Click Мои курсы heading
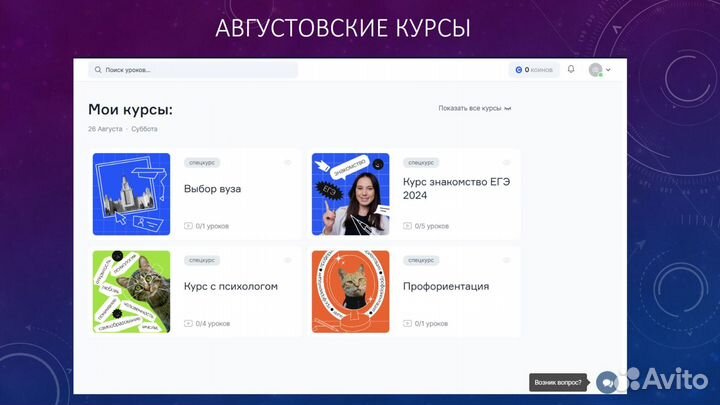Image resolution: width=720 pixels, height=405 pixels. 130,110
